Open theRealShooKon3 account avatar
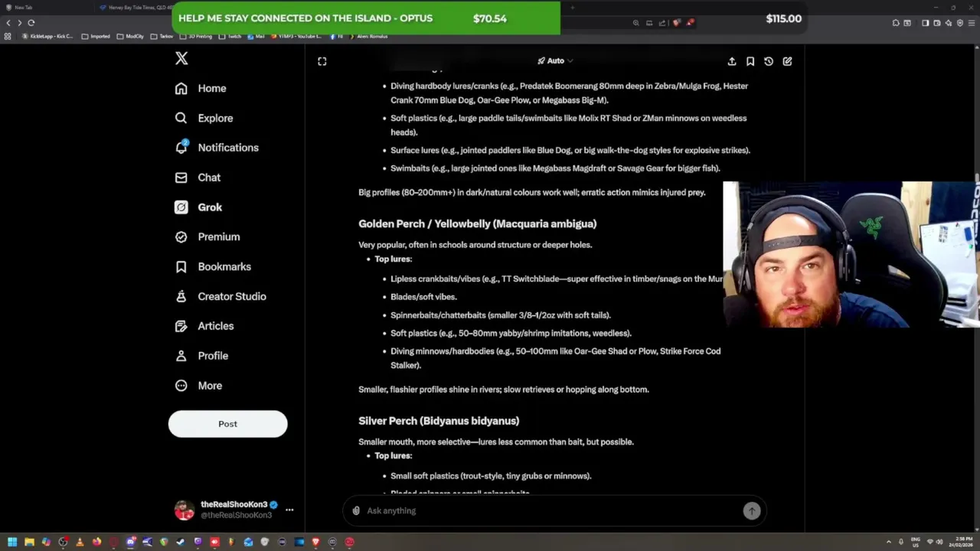 click(x=185, y=510)
